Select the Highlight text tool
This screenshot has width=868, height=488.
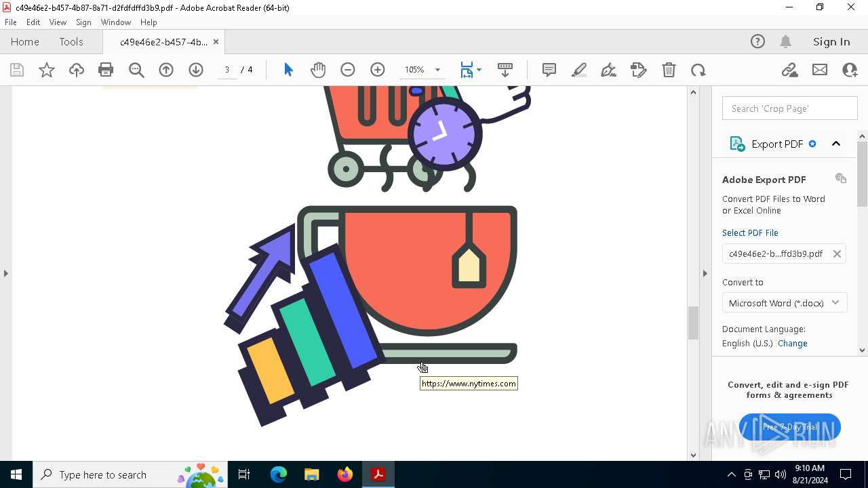579,70
